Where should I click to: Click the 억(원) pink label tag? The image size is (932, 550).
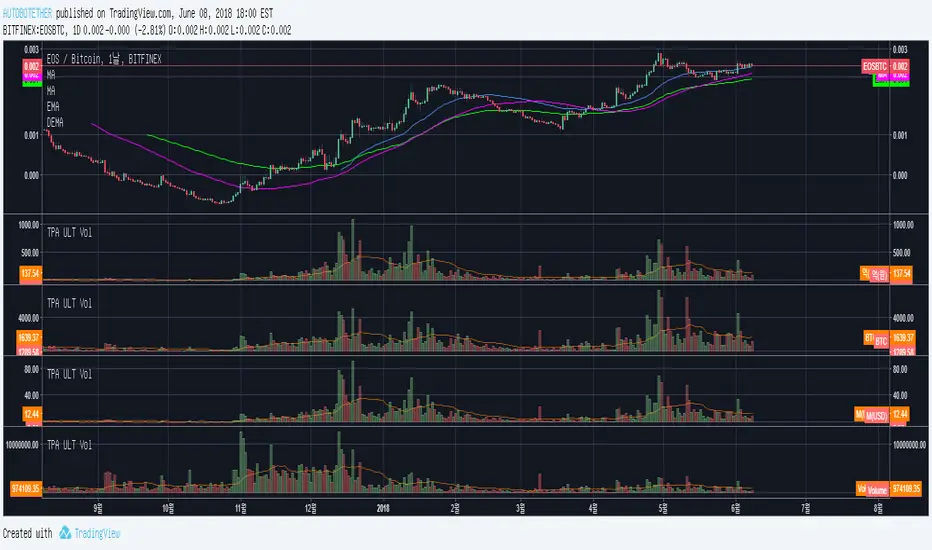[x=879, y=275]
